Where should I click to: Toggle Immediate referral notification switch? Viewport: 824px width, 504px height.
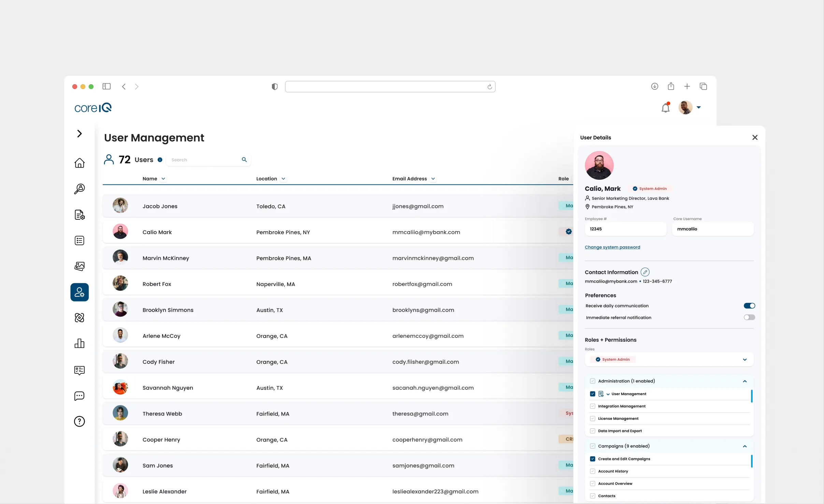coord(749,317)
